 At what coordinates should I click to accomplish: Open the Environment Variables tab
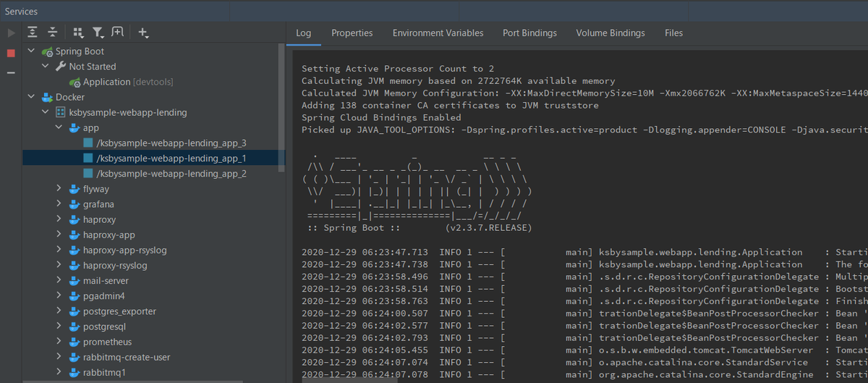pos(438,33)
